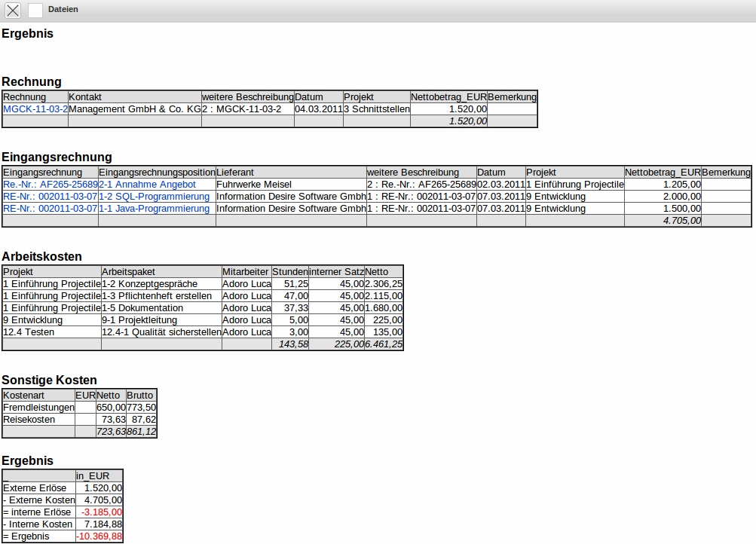
Task: Click the Lieferant column header
Action: pos(234,173)
